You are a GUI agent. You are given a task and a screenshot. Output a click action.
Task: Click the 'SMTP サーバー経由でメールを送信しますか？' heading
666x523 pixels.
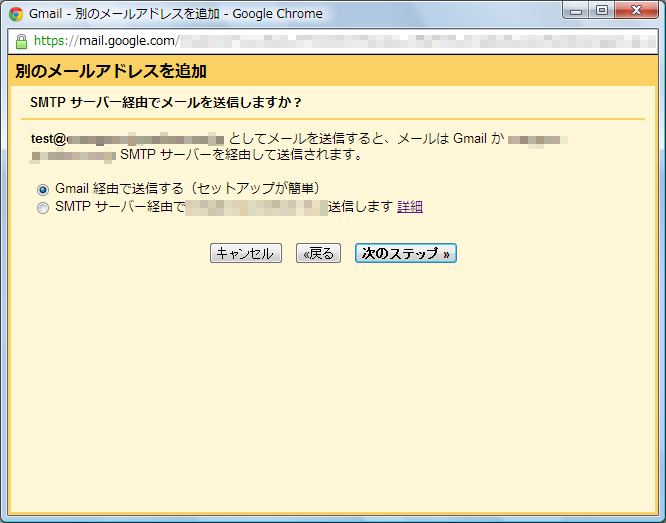pos(166,103)
